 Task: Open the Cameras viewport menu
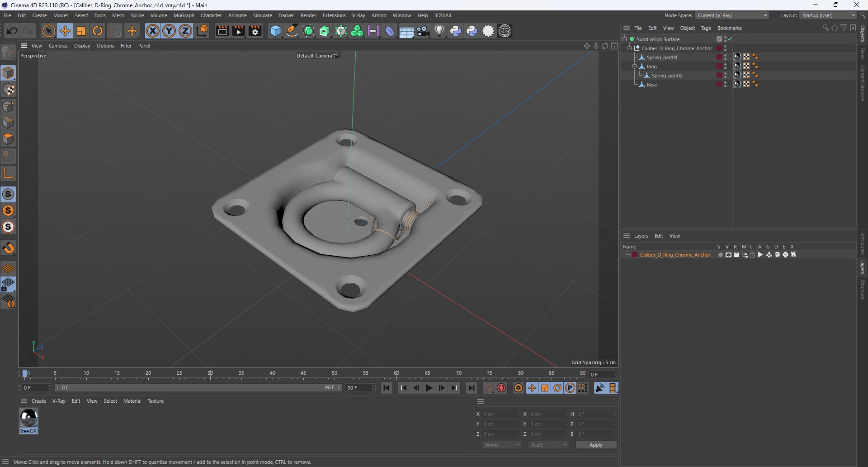click(58, 46)
